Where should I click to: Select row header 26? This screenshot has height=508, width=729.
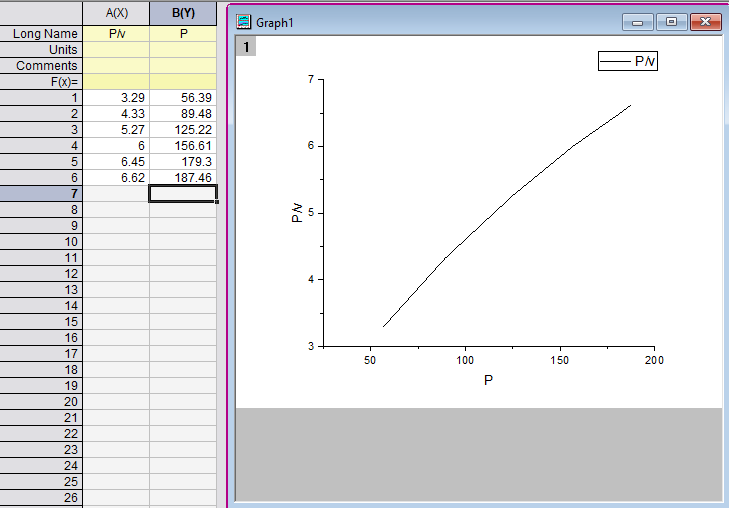pos(41,498)
